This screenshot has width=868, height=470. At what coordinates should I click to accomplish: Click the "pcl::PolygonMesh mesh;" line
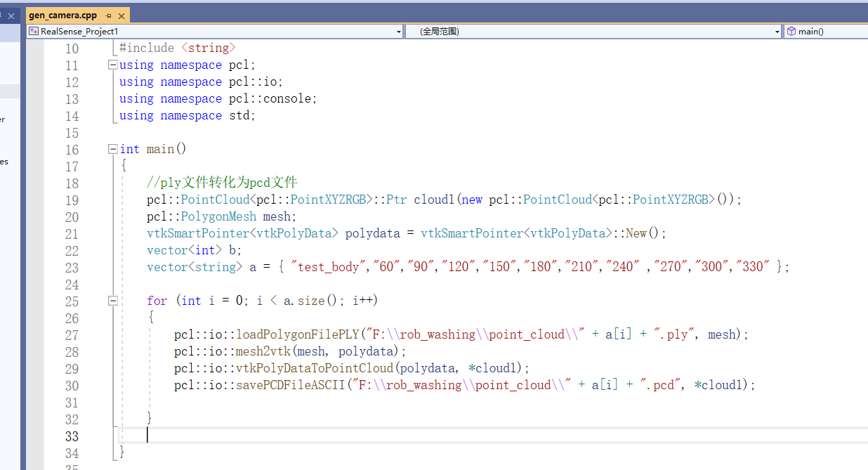click(x=222, y=216)
